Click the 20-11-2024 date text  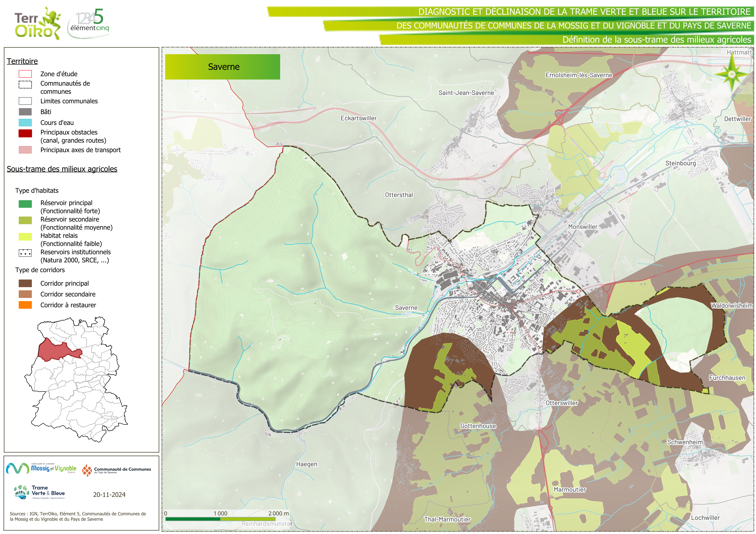pos(109,495)
